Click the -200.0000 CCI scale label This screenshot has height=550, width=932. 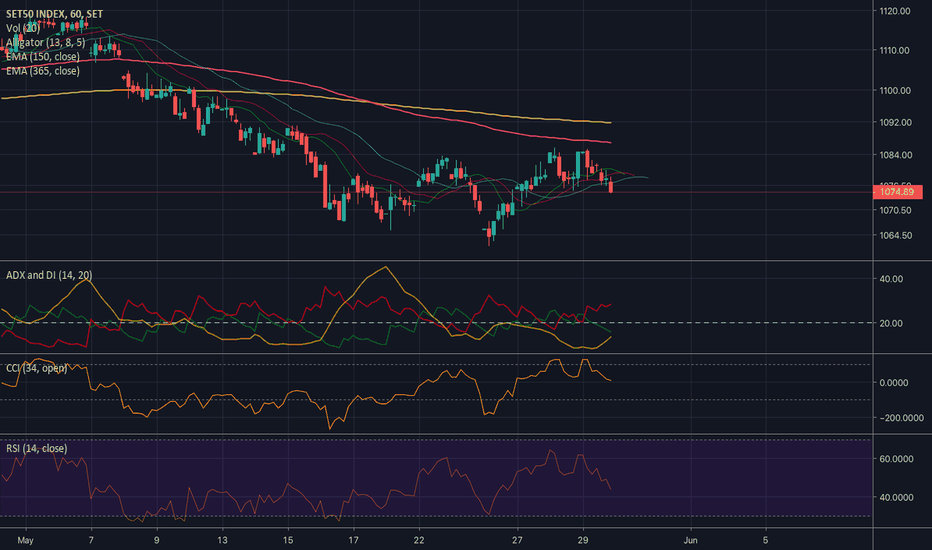901,418
